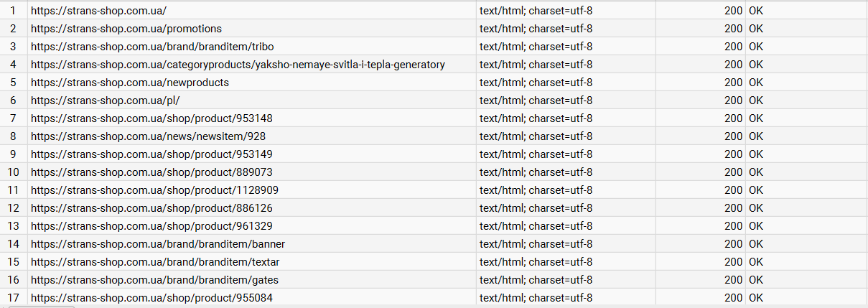Click the /newproducts URL cell
The width and height of the screenshot is (868, 308).
click(130, 83)
